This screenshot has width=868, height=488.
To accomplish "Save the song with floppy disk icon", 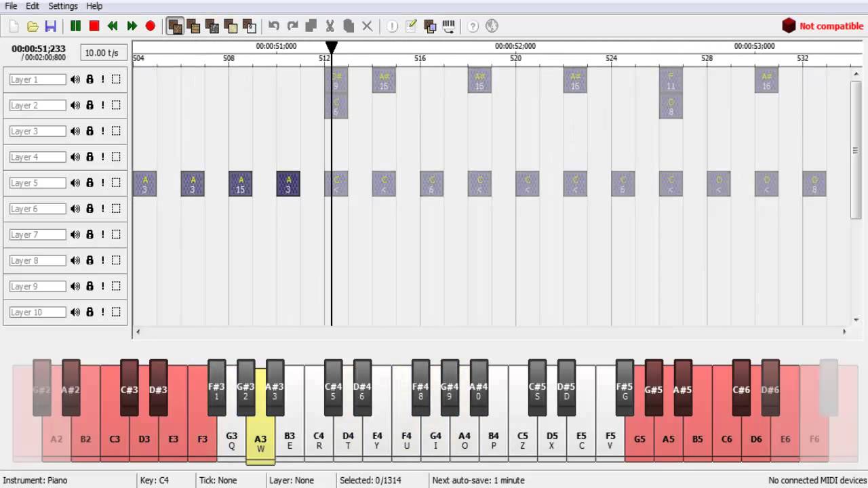I will (x=50, y=26).
